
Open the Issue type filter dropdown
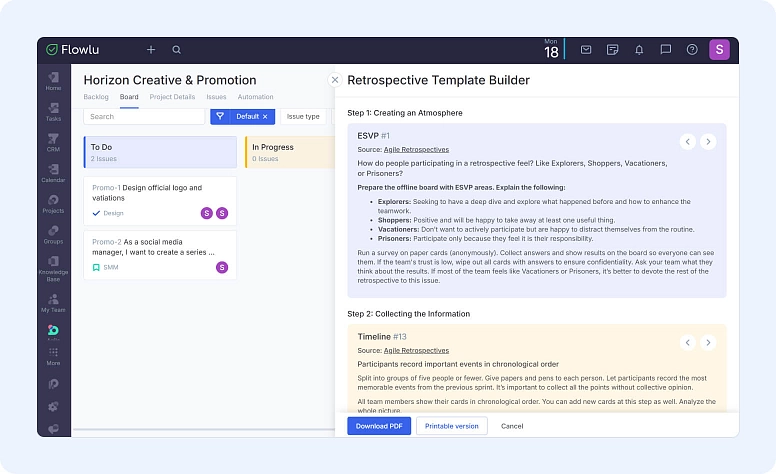coord(303,116)
